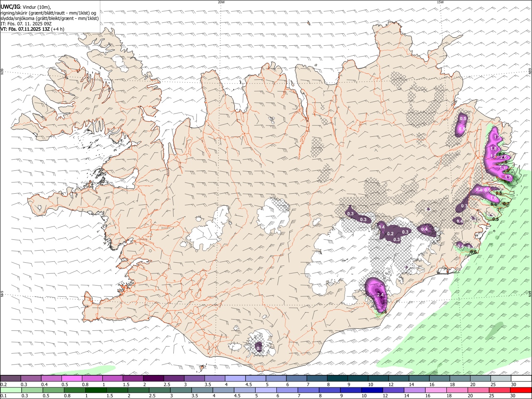Pick the lavender upper swatch labeled 4
The image size is (532, 399).
point(235,378)
